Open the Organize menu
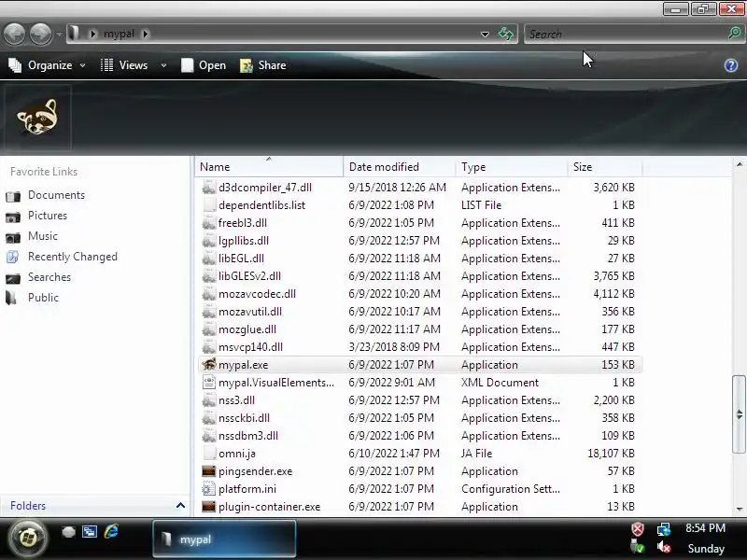 click(47, 65)
